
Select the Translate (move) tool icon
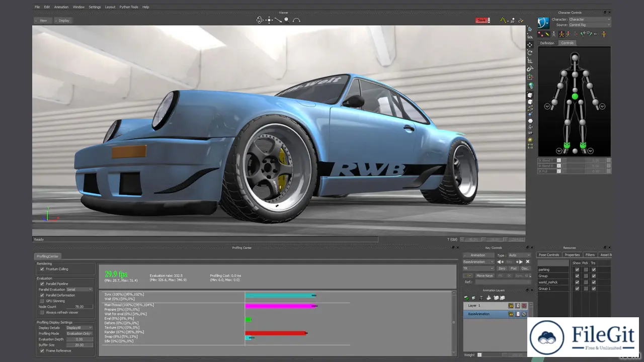[530, 45]
